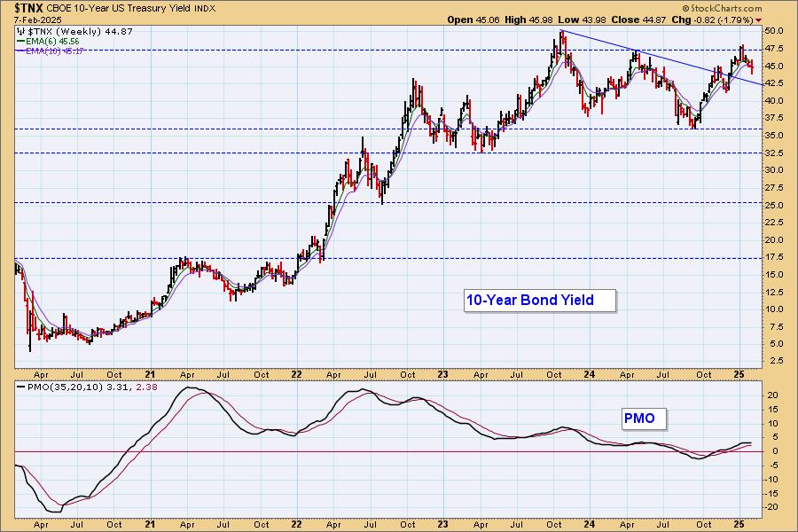This screenshot has height=532, width=798.
Task: Open the StockCharts.com copyright label
Action: (722, 8)
